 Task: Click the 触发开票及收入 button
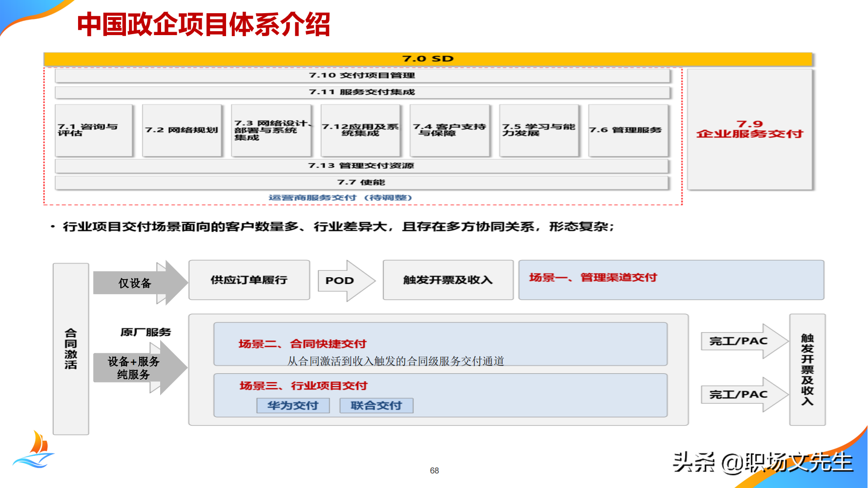click(x=448, y=280)
